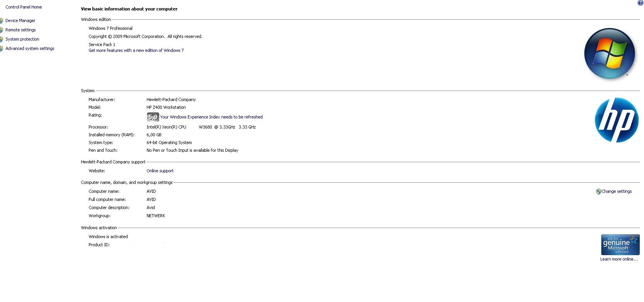
Task: Click the HP Z400 Workstation model text
Action: [x=166, y=107]
